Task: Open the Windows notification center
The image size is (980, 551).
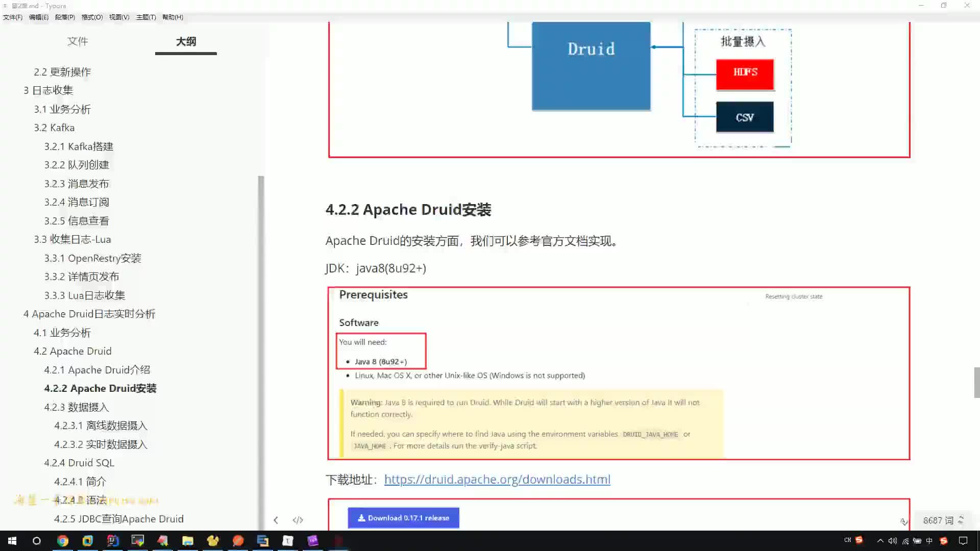Action: click(963, 541)
